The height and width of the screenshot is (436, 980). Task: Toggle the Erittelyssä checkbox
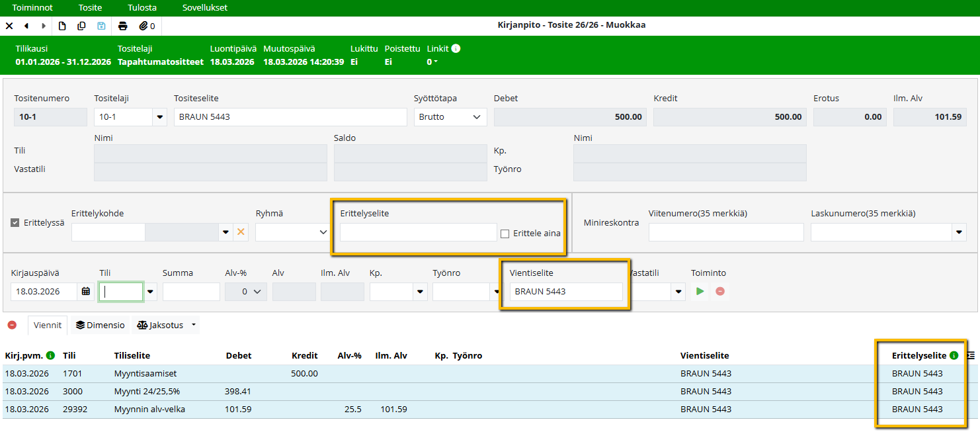pos(15,223)
